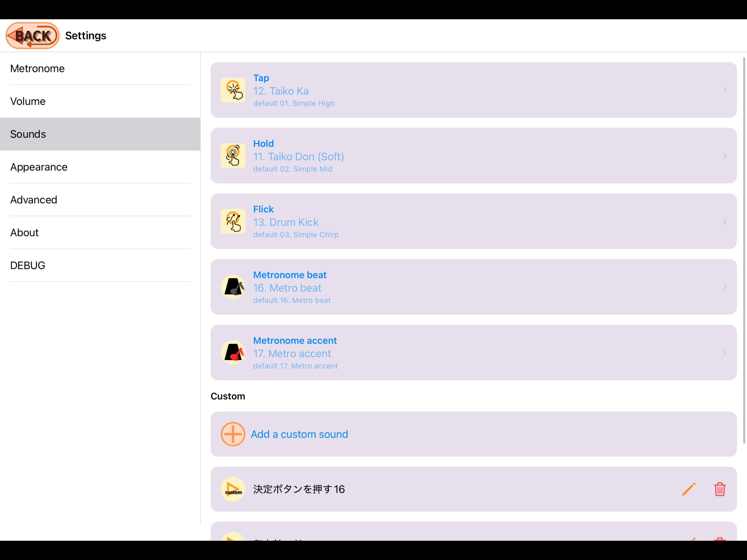Edit 決定ボタンを押す16 with the pencil icon
747x560 pixels.
point(689,489)
